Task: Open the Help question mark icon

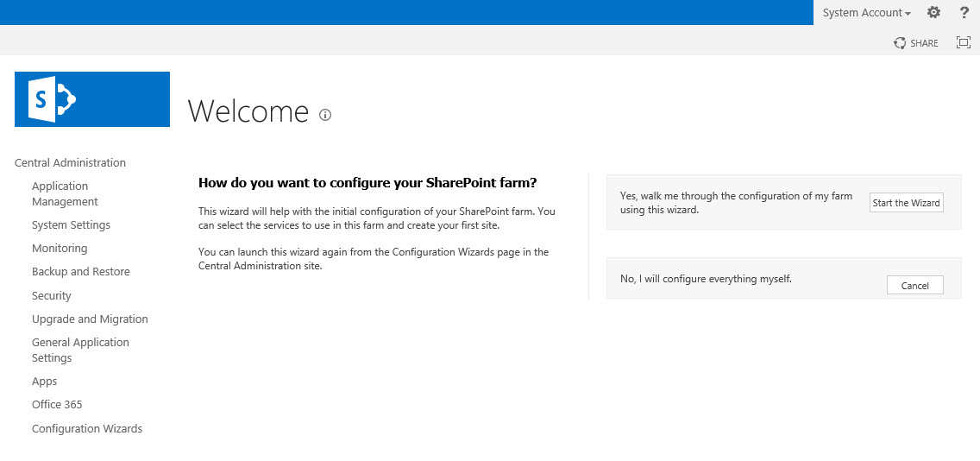Action: coord(964,13)
